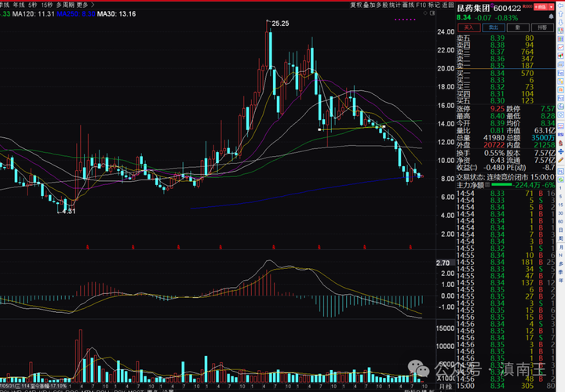Click the down arrow icon in right sidebar
565x392 pixels.
click(x=560, y=22)
